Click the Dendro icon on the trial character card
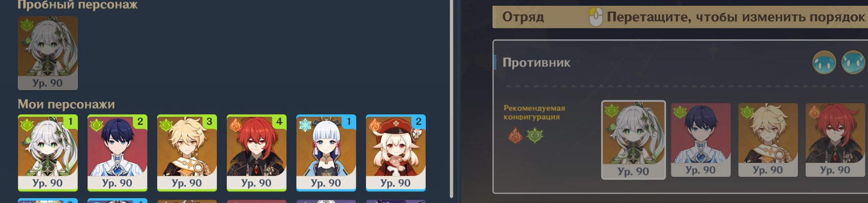Viewport: 868px width, 203px height. (x=27, y=25)
